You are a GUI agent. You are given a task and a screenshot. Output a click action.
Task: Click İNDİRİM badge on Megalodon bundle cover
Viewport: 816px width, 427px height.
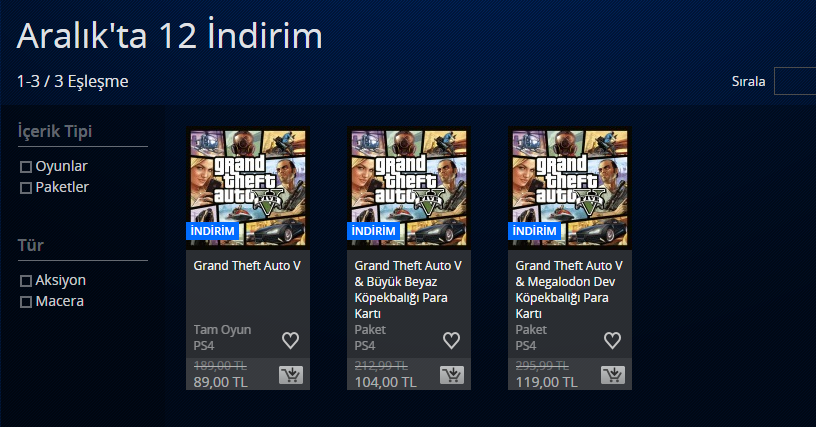[534, 231]
